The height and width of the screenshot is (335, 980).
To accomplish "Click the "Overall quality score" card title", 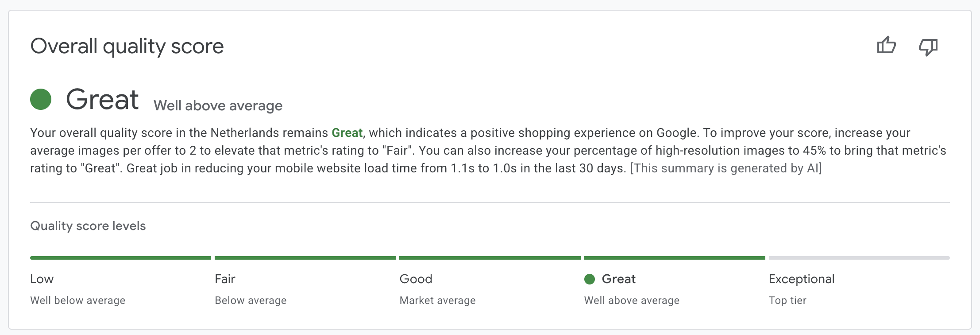I will click(x=127, y=46).
